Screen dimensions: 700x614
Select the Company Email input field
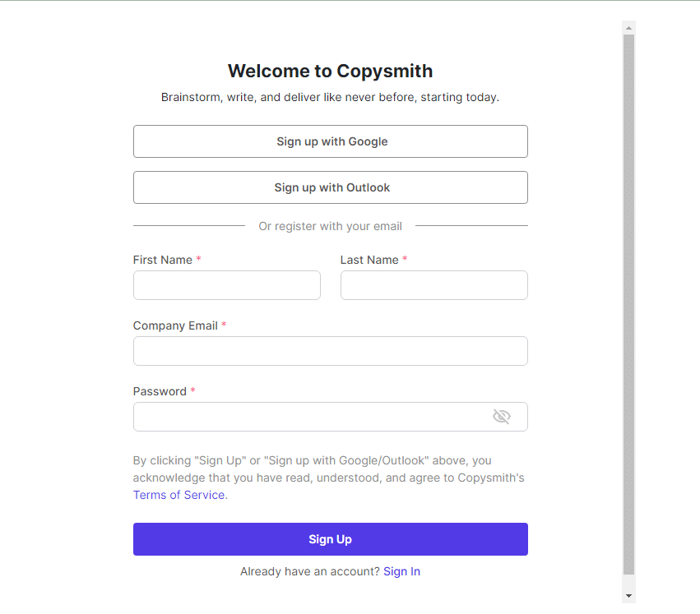point(331,351)
